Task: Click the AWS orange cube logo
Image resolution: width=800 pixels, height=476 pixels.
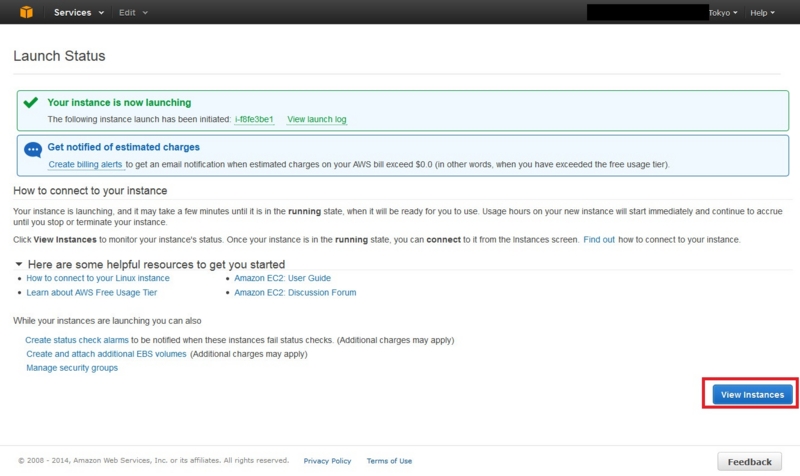Action: coord(26,12)
